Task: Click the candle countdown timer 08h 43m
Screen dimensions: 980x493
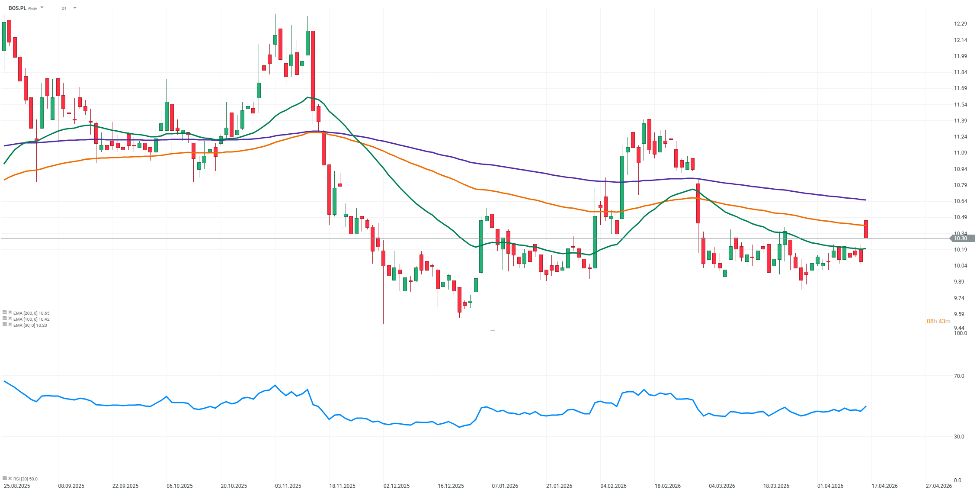Action: [x=938, y=321]
